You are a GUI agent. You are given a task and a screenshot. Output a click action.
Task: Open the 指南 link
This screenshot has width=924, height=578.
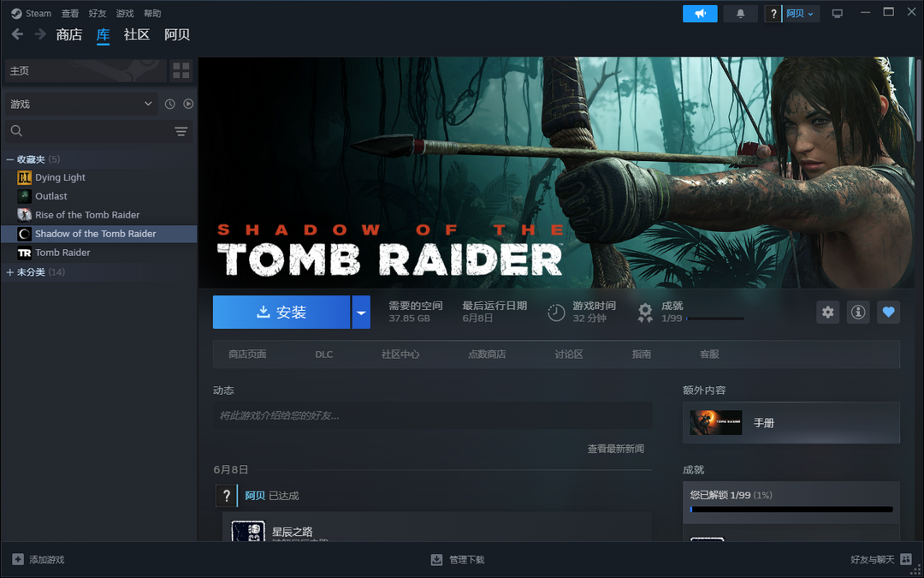[641, 355]
